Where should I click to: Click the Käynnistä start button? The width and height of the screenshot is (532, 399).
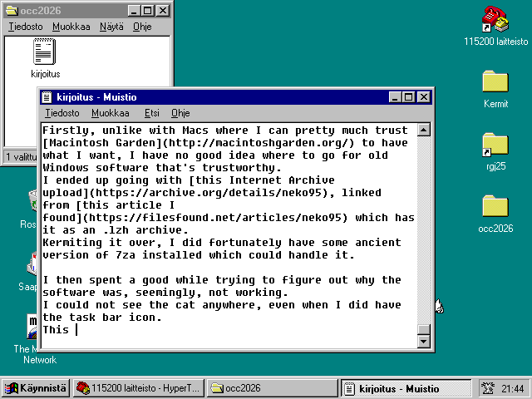click(35, 388)
